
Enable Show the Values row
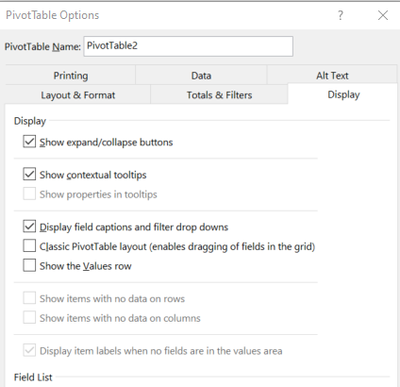click(29, 266)
